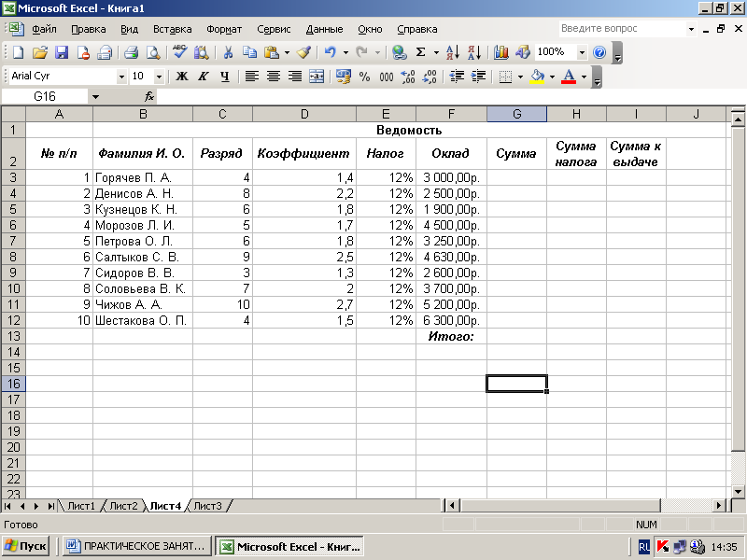Decrease decimal places

(x=430, y=77)
